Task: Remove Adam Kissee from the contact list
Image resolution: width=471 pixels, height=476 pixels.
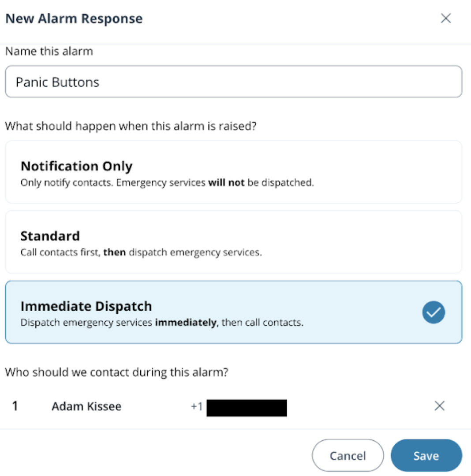Action: pyautogui.click(x=439, y=406)
